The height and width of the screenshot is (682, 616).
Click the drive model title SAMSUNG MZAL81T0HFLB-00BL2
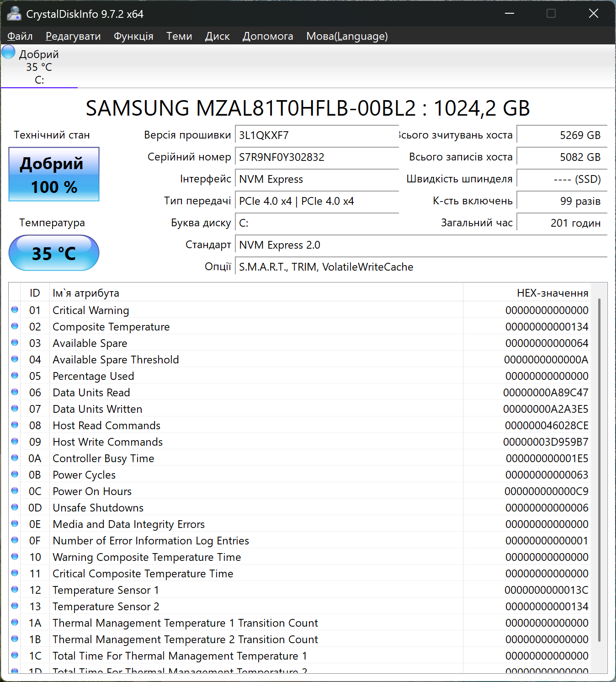251,108
